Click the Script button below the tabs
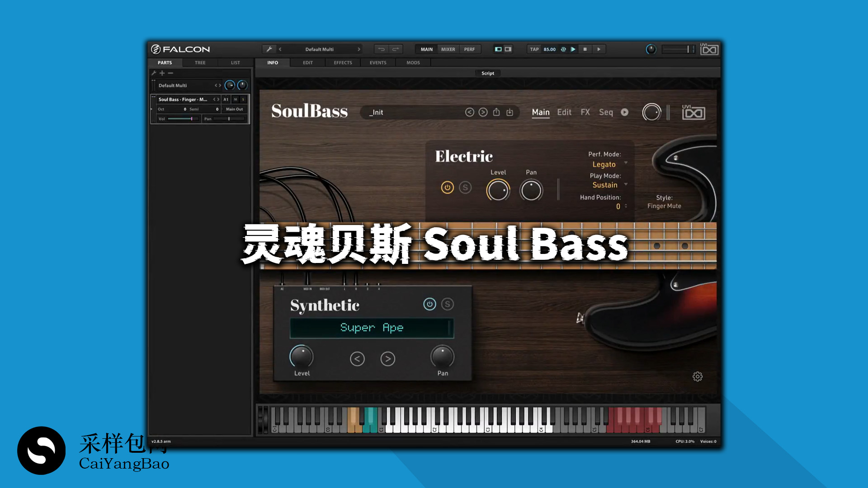Screen dimensions: 868x488 click(x=487, y=73)
